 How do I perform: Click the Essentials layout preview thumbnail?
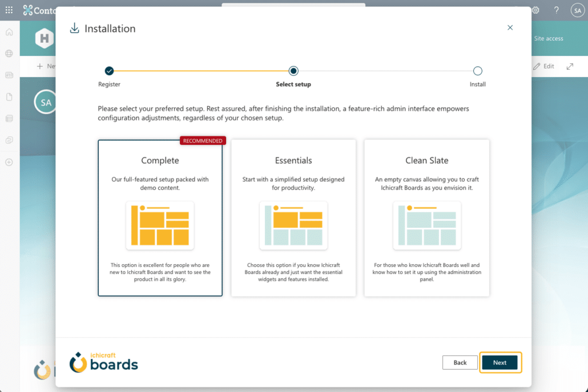coord(293,225)
